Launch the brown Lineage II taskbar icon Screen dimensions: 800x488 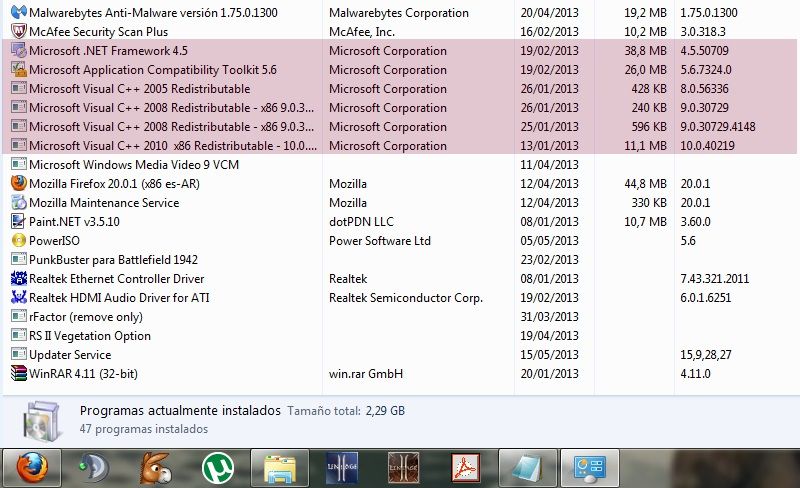[x=404, y=468]
